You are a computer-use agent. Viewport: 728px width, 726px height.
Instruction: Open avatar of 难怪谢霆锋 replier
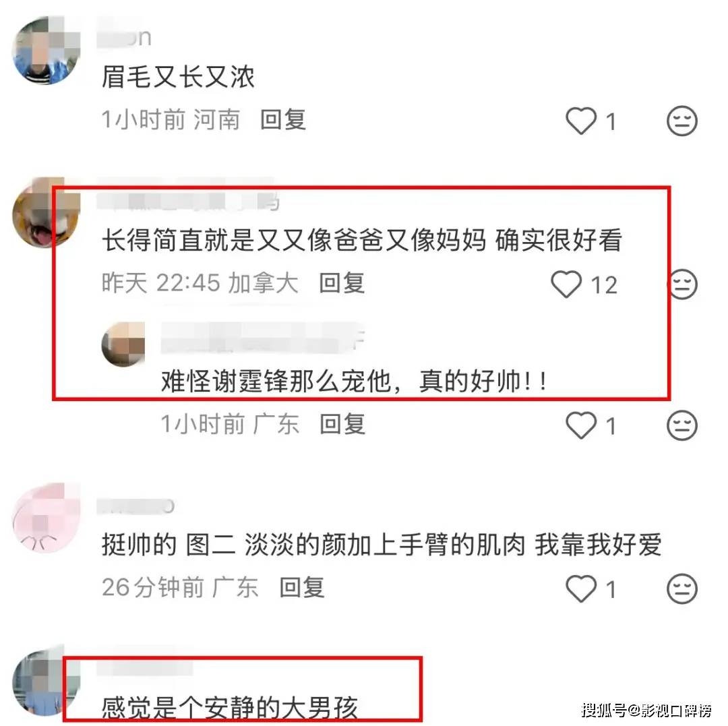pyautogui.click(x=123, y=344)
